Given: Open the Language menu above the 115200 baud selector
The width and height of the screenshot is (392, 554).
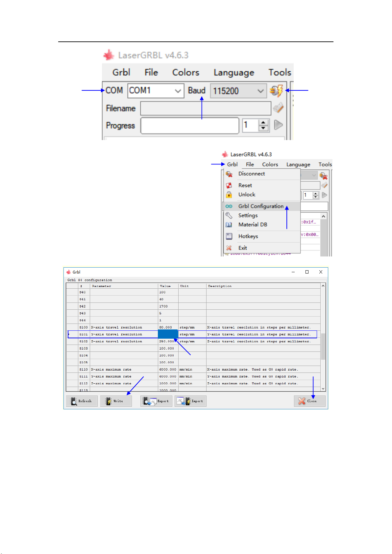Looking at the screenshot, I should click(x=234, y=72).
